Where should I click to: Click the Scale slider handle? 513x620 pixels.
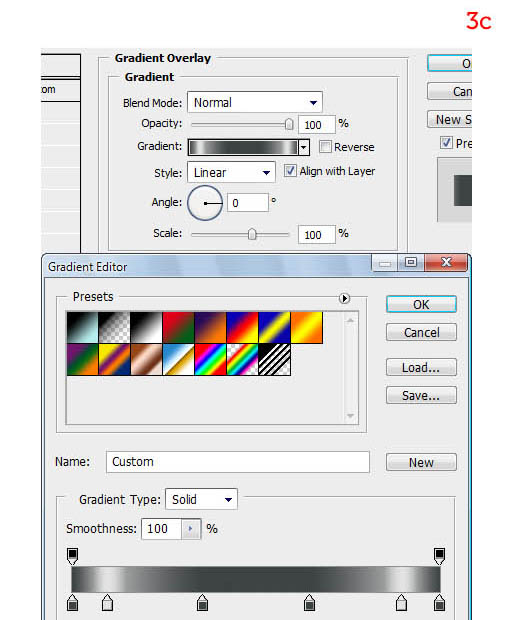[x=252, y=234]
